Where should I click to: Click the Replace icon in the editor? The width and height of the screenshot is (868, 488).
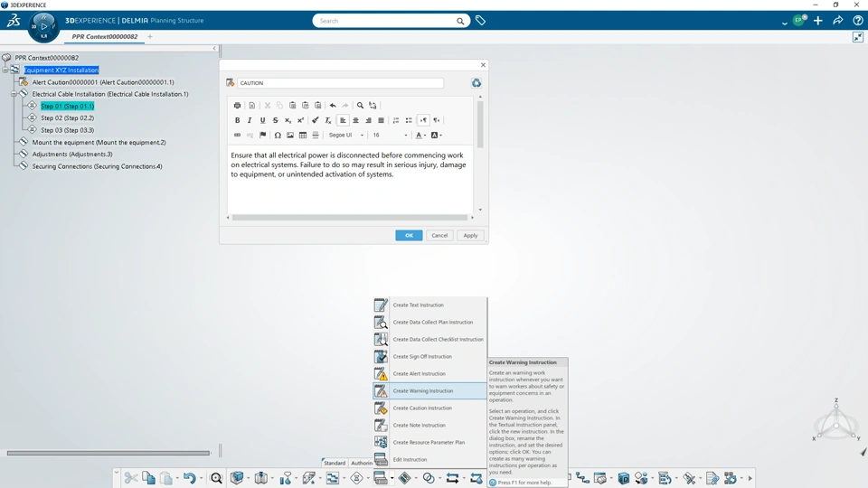[x=373, y=105]
